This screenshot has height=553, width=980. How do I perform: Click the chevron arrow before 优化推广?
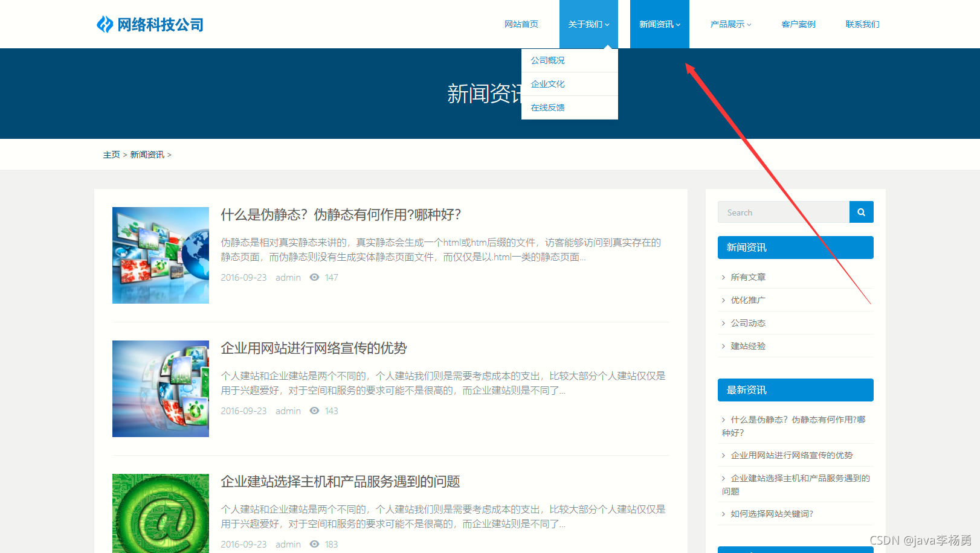point(723,300)
